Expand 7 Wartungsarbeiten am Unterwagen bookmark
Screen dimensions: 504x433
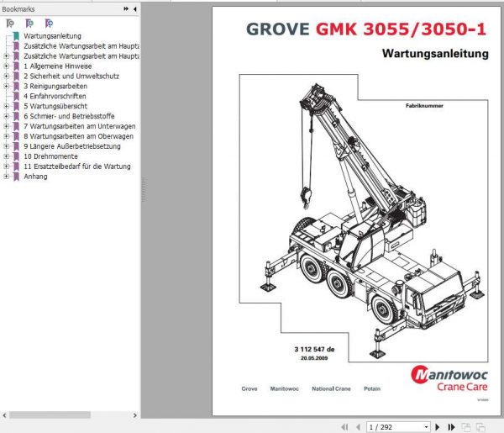6,126
